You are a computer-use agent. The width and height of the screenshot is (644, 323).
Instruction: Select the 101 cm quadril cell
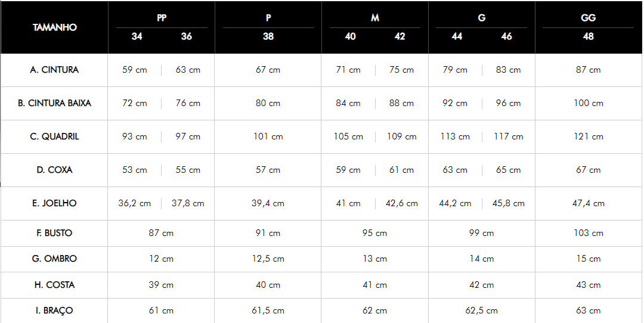tap(268, 136)
